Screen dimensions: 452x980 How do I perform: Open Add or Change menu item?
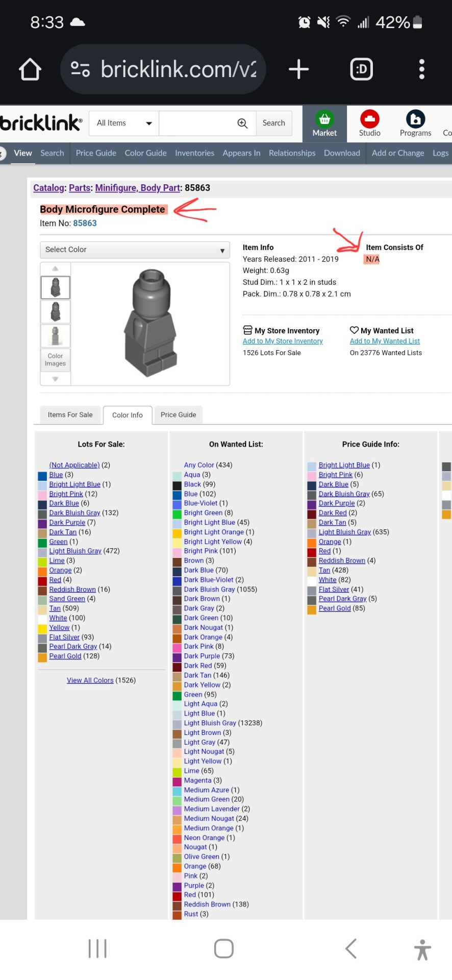[x=398, y=153]
